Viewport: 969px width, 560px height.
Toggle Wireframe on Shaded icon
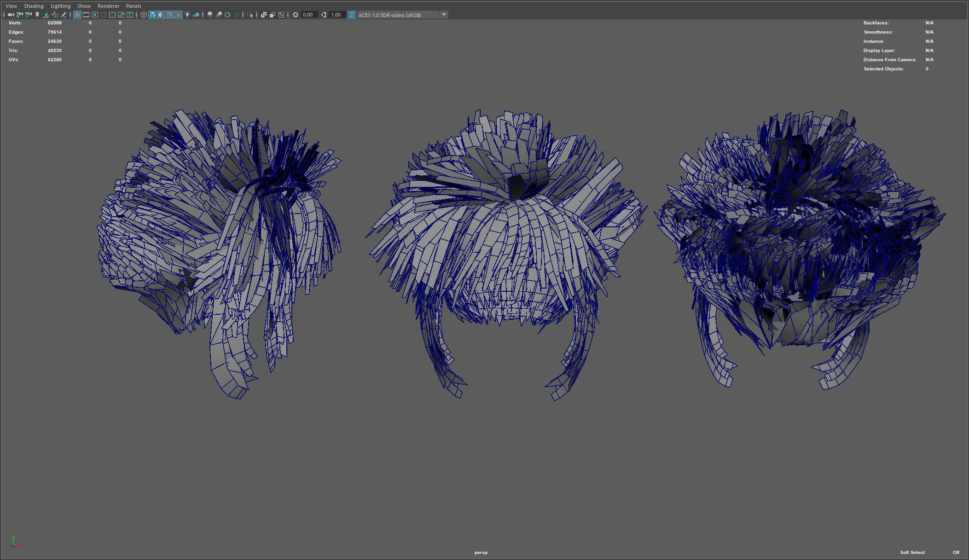tap(170, 15)
